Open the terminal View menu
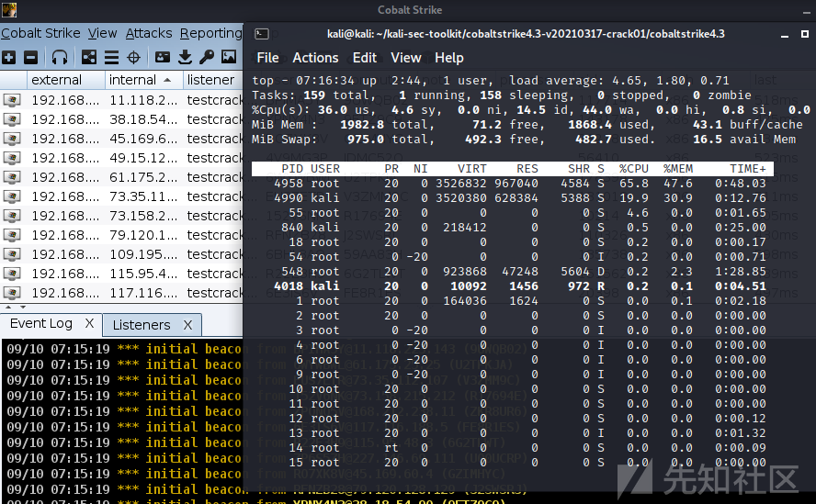This screenshot has width=816, height=504. tap(406, 58)
